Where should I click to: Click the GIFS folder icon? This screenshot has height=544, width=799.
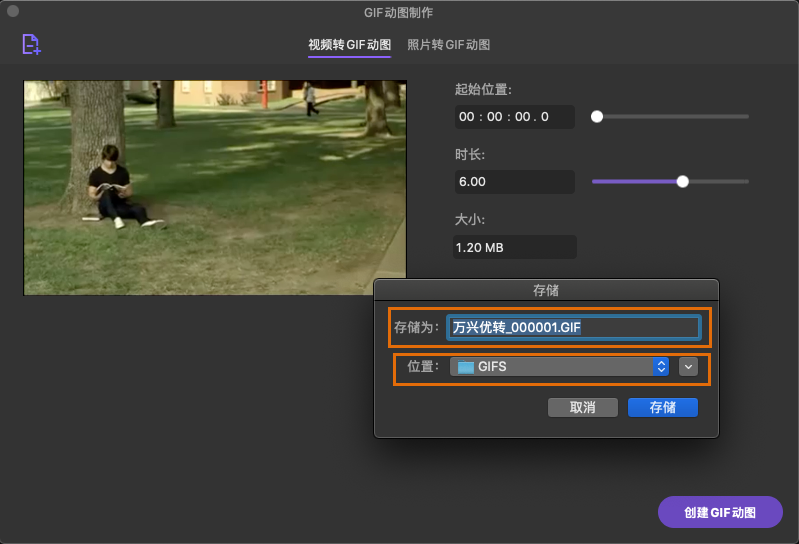tap(466, 367)
